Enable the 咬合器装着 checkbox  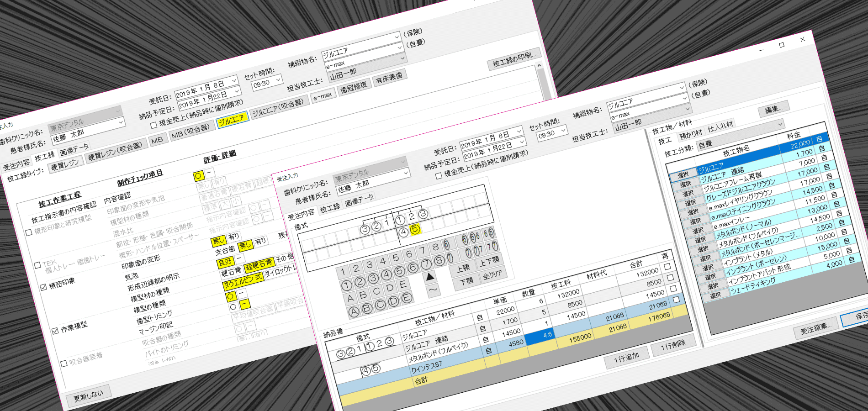click(x=64, y=364)
